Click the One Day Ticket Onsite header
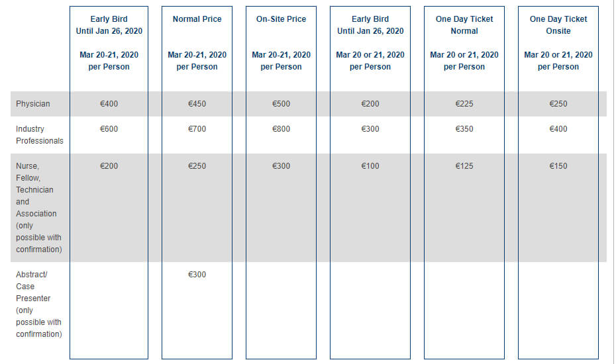 pos(558,24)
